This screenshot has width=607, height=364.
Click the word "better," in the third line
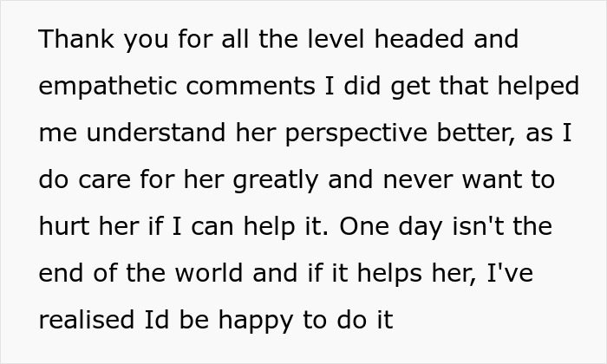coord(476,133)
